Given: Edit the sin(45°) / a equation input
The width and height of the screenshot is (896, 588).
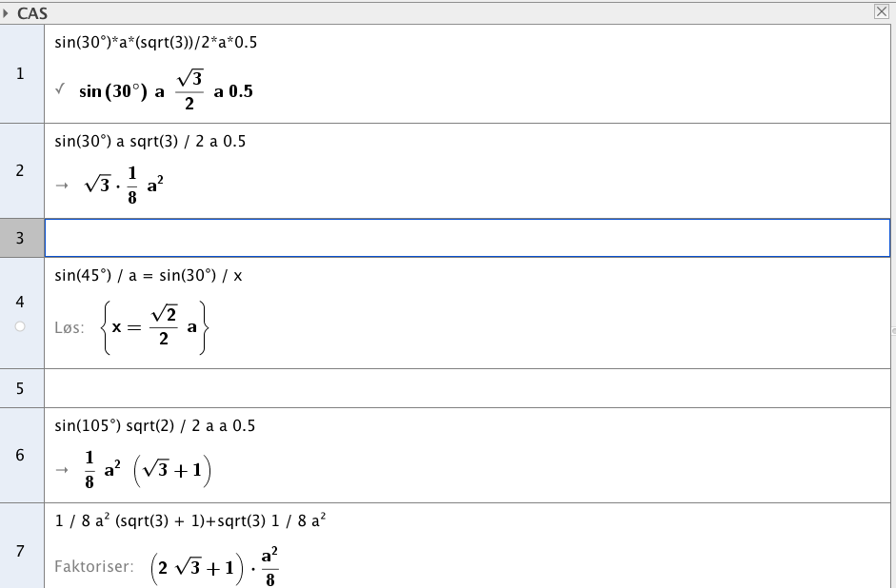Looking at the screenshot, I should tap(149, 276).
